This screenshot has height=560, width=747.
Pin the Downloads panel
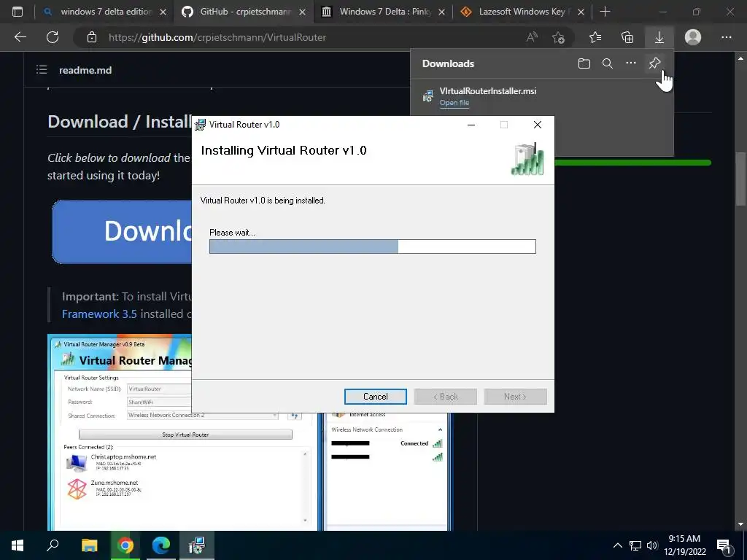654,63
